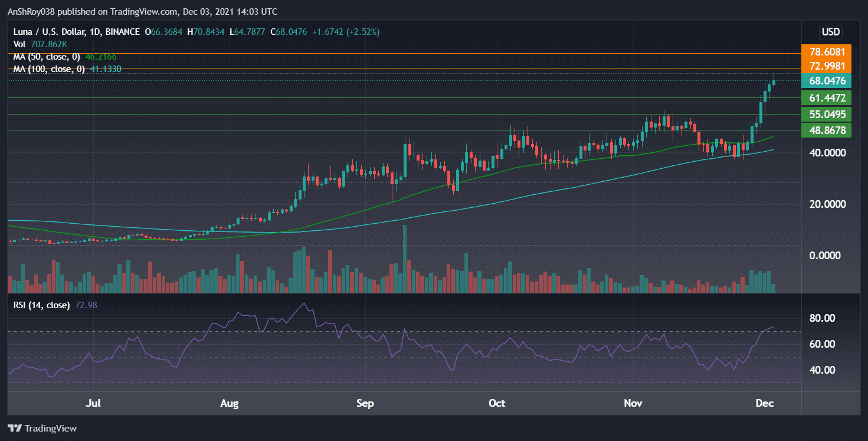Click the Dec label on the time axis

pyautogui.click(x=765, y=403)
